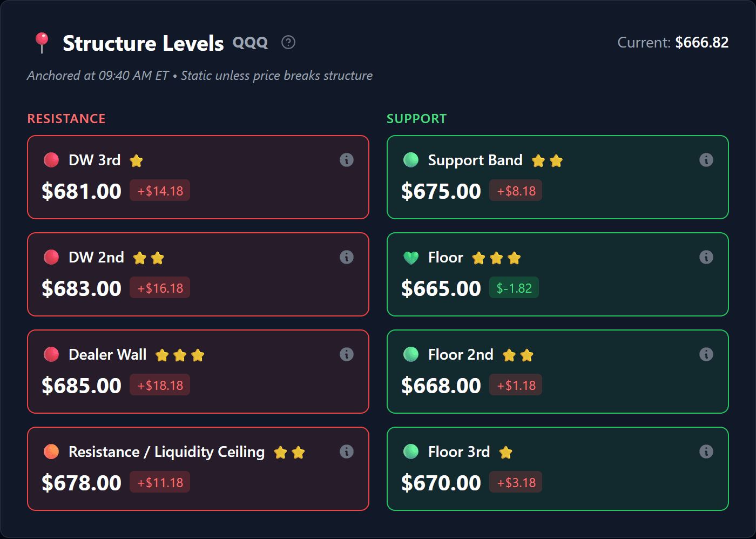Select the +$14.18 distance badge

coord(160,191)
